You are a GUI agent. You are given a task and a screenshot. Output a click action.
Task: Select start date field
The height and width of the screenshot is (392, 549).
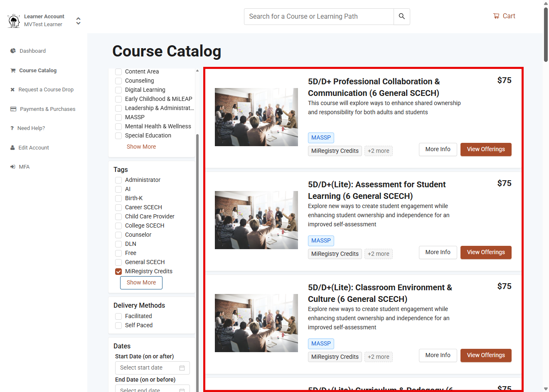click(153, 368)
